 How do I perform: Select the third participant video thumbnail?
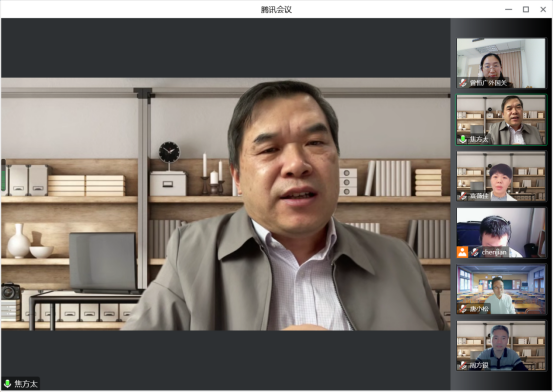point(501,176)
